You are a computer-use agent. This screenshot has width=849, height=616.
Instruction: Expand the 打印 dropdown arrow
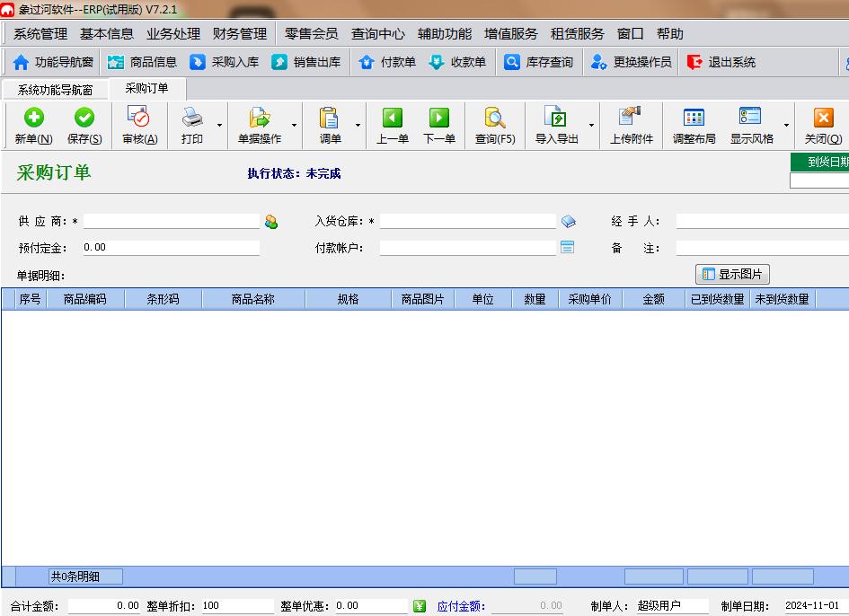219,125
